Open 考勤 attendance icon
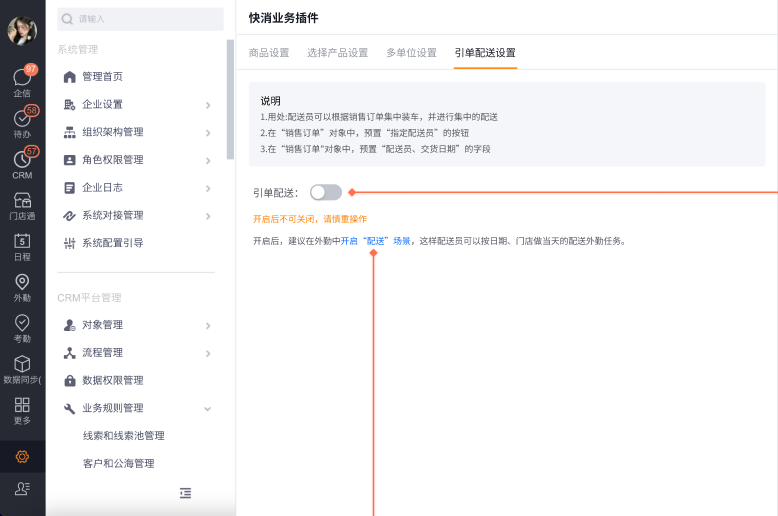This screenshot has width=778, height=516. (x=22, y=323)
